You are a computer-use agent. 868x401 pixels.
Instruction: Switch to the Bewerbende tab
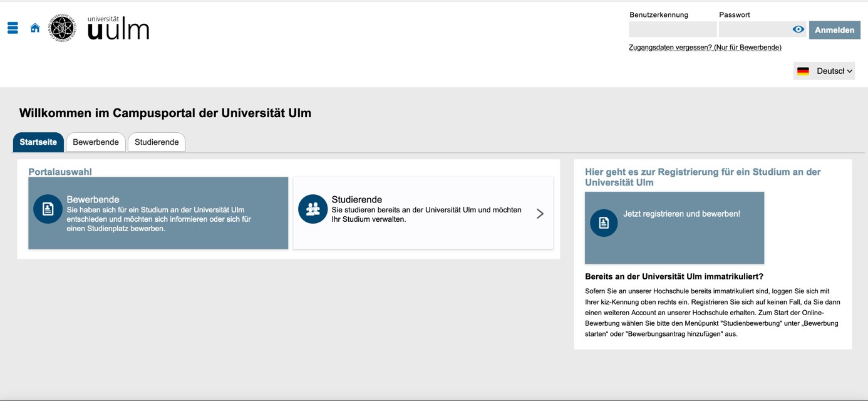coord(96,142)
